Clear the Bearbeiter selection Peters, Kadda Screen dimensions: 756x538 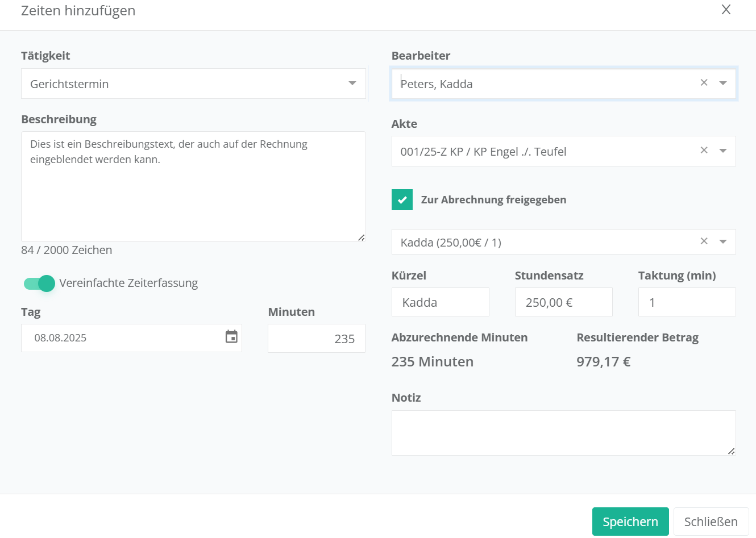tap(704, 83)
